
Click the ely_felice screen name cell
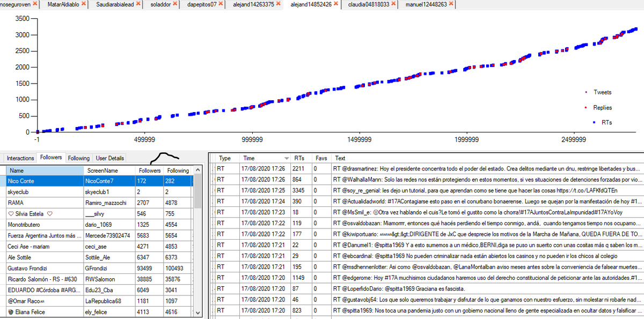click(109, 311)
